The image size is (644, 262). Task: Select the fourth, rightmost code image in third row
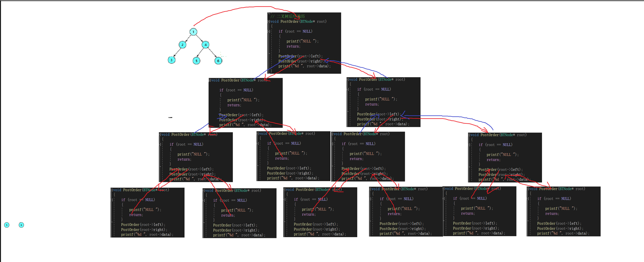point(505,157)
